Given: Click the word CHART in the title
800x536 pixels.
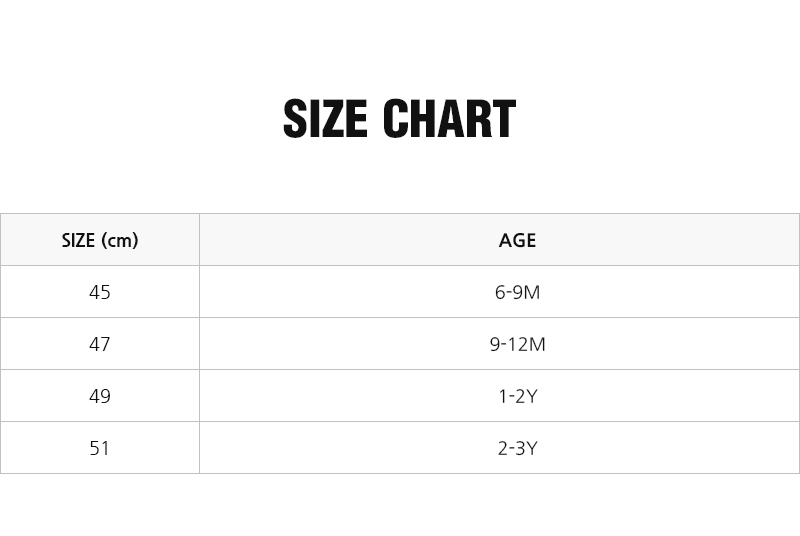Looking at the screenshot, I should pos(449,119).
